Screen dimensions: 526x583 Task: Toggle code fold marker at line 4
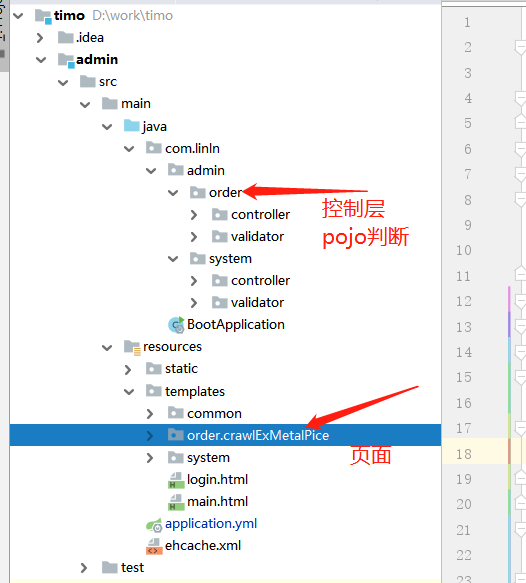pyautogui.click(x=520, y=99)
